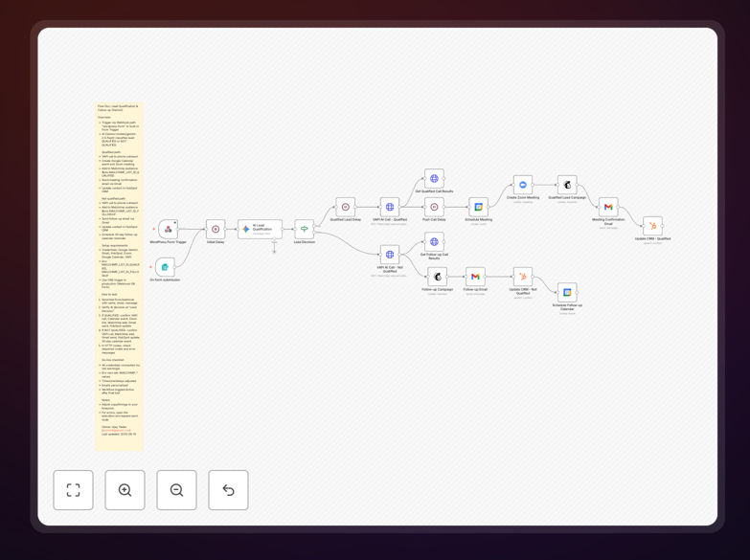This screenshot has width=750, height=560.
Task: Select the On form submission node
Action: [x=165, y=267]
